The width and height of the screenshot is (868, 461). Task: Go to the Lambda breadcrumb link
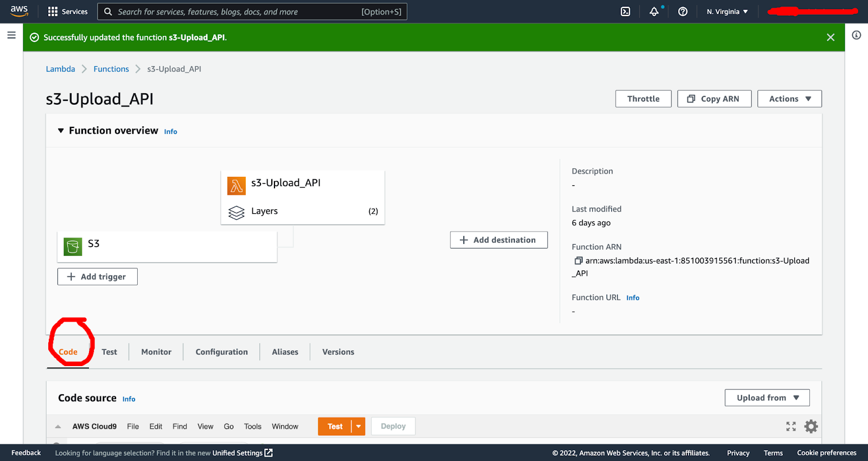[60, 69]
